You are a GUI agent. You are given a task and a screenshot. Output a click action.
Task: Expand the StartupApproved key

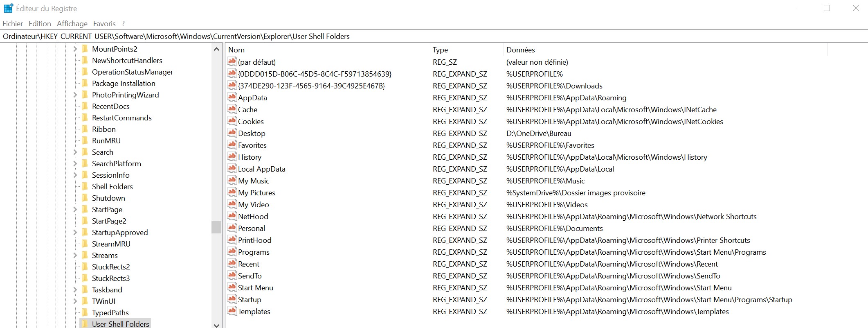click(75, 233)
